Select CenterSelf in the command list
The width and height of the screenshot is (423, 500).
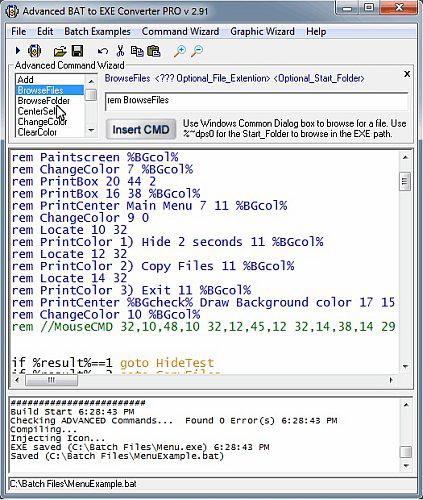click(49, 111)
